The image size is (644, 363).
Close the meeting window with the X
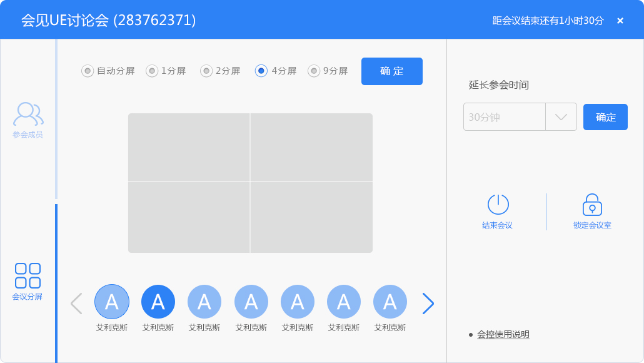(620, 20)
